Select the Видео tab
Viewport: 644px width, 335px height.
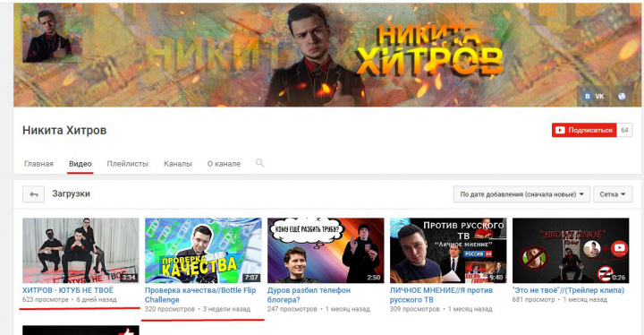point(80,164)
